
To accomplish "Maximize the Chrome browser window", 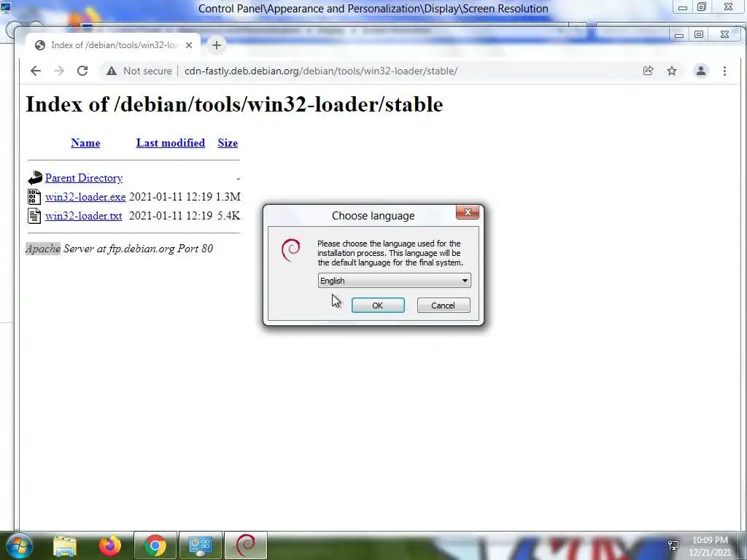I will (x=699, y=35).
